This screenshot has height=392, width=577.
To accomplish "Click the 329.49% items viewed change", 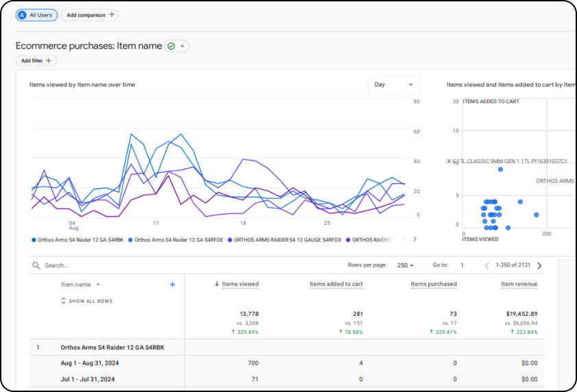I will 245,332.
